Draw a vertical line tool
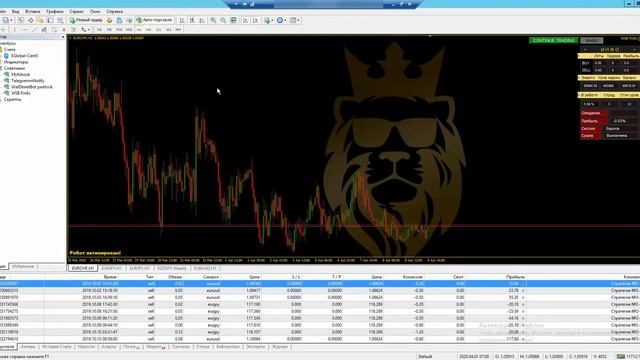Viewport: 640px width, 360px height. (x=15, y=29)
